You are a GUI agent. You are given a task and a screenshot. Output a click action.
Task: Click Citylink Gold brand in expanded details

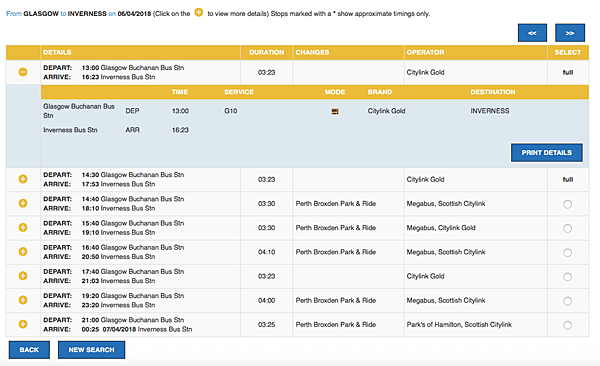point(386,111)
